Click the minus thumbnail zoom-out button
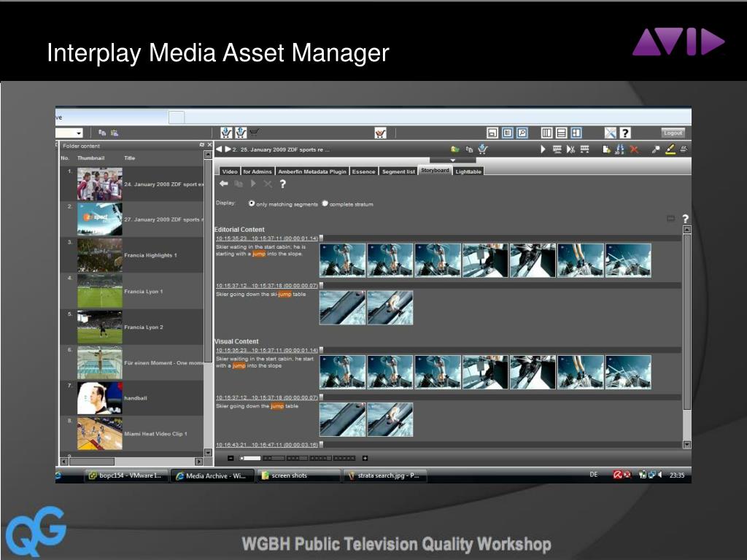This screenshot has width=747, height=560. 231,458
